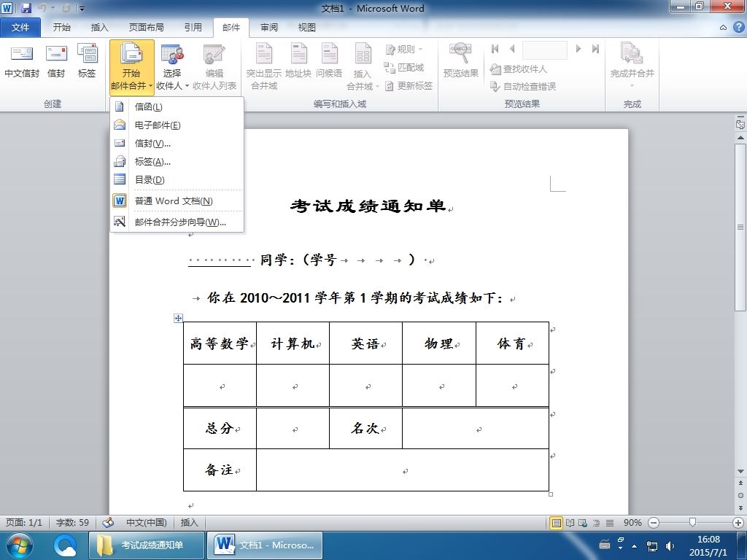Open the 选择收件人 dropdown

click(172, 66)
